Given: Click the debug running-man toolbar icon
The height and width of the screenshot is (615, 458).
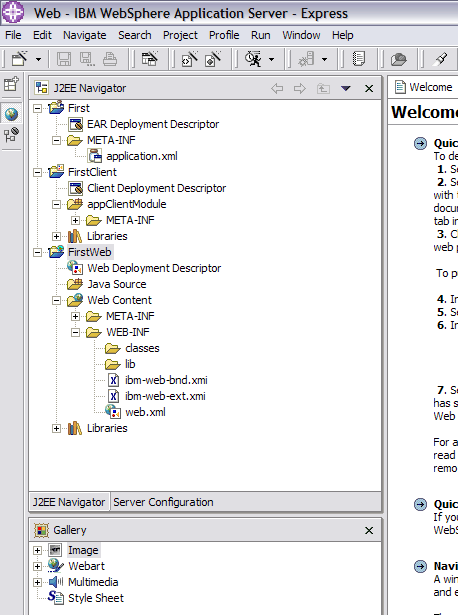Looking at the screenshot, I should [x=254, y=59].
